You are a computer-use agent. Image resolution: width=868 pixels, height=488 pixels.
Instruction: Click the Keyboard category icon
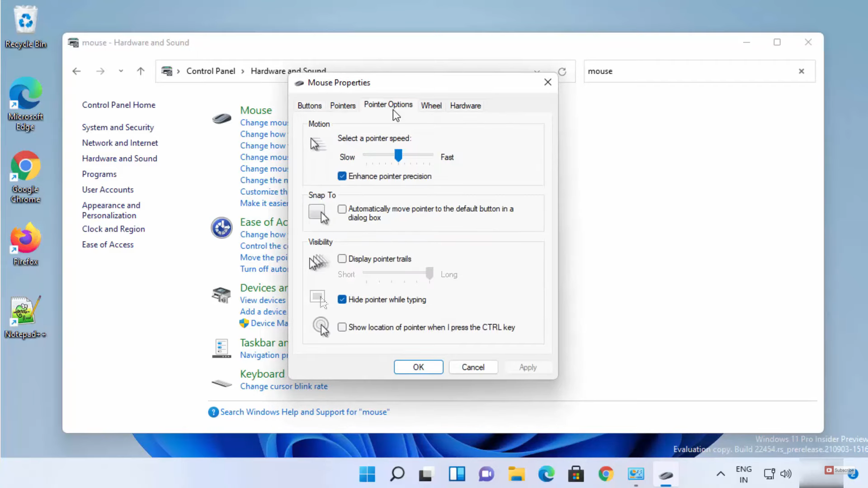click(222, 383)
